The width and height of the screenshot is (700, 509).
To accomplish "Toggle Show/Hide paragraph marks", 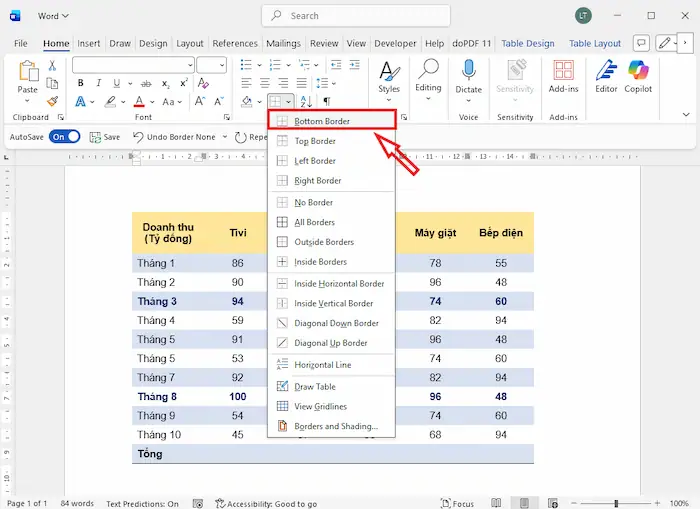I will pos(327,102).
